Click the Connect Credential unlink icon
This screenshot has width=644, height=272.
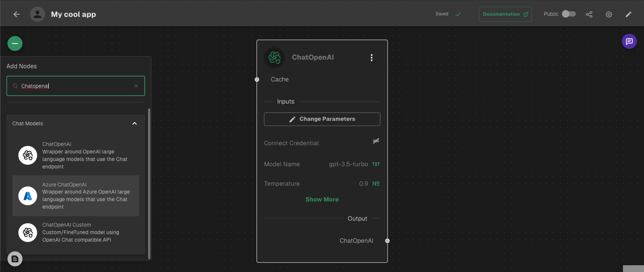click(376, 141)
